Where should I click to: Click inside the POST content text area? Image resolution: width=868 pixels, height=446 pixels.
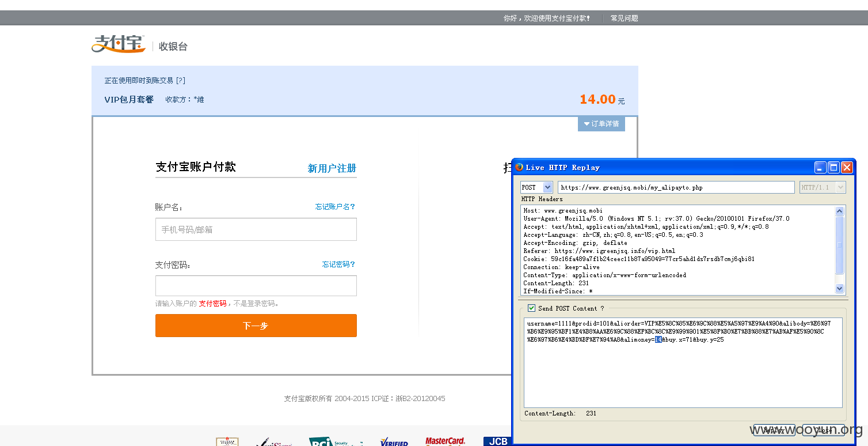pyautogui.click(x=683, y=362)
